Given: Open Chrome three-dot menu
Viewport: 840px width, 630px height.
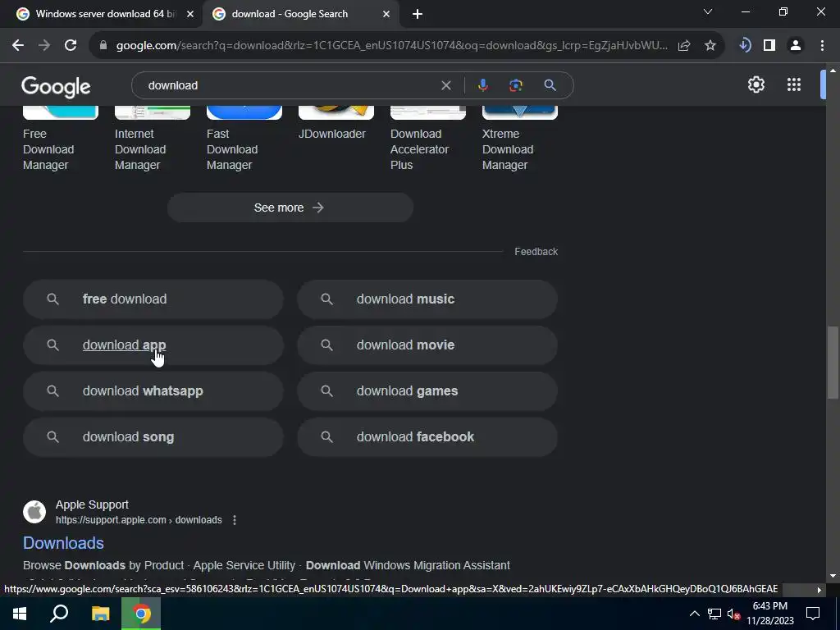Looking at the screenshot, I should click(x=822, y=46).
